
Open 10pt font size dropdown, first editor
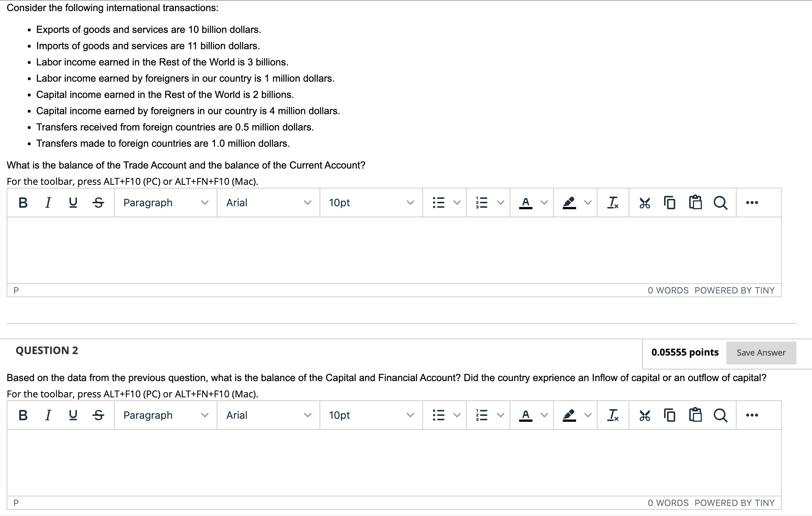point(371,203)
